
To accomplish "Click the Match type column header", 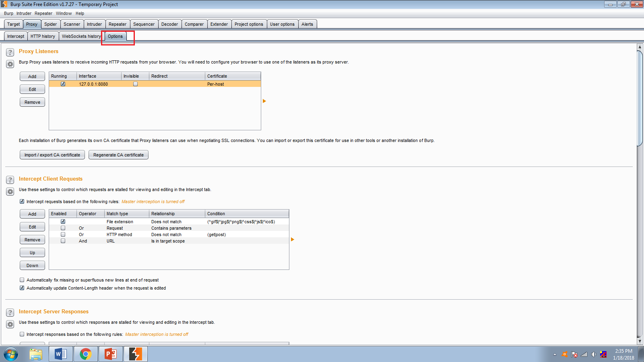I will pos(127,214).
